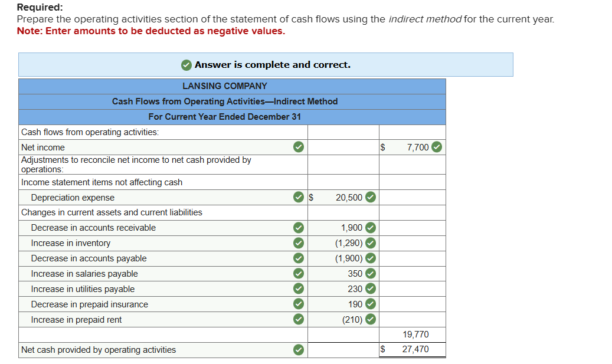
Task: Click label check for Increase in utilities payable
Action: click(x=299, y=288)
